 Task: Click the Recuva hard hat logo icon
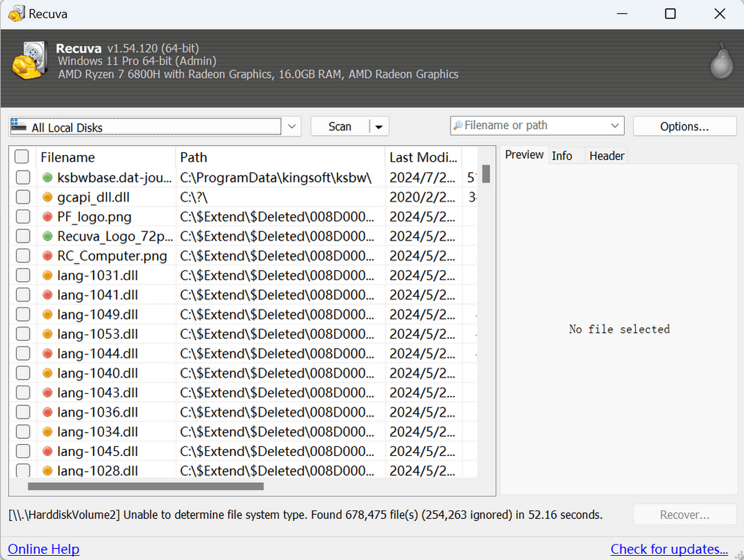tap(30, 61)
